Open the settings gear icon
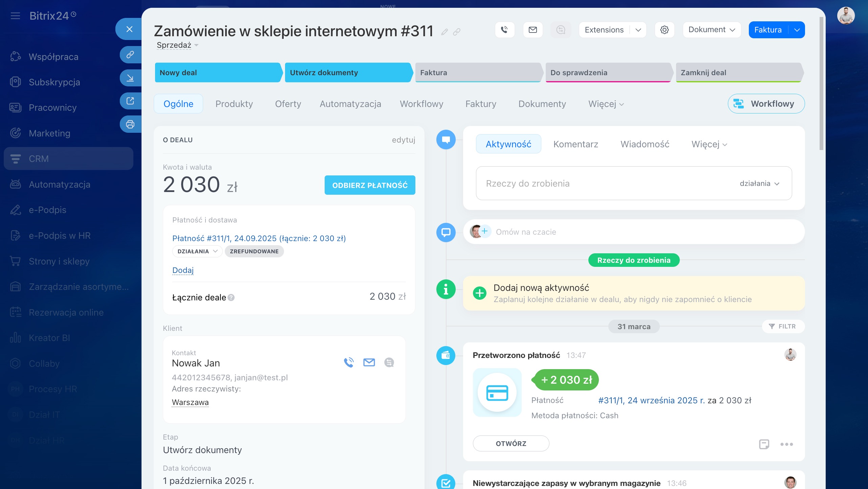The height and width of the screenshot is (489, 868). (664, 30)
